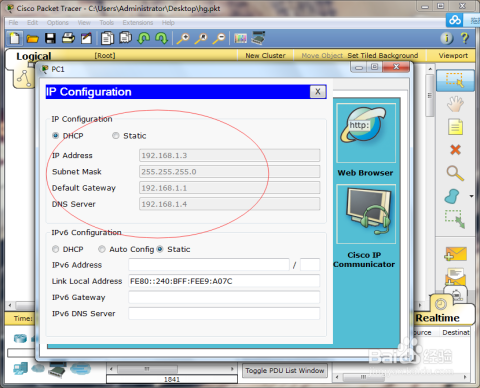Click the New Cluster button

click(265, 56)
